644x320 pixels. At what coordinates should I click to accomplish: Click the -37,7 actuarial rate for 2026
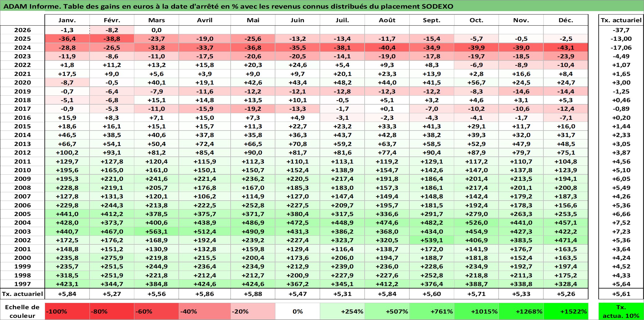point(621,30)
